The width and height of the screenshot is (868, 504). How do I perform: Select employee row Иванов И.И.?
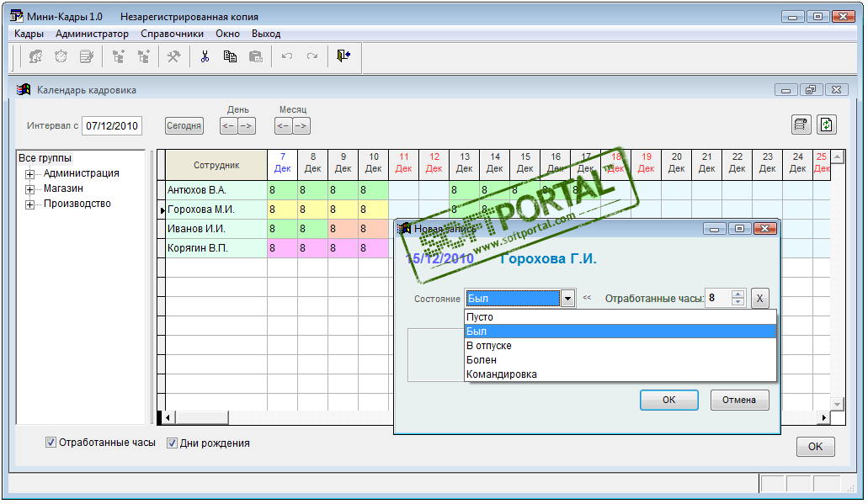pyautogui.click(x=216, y=229)
